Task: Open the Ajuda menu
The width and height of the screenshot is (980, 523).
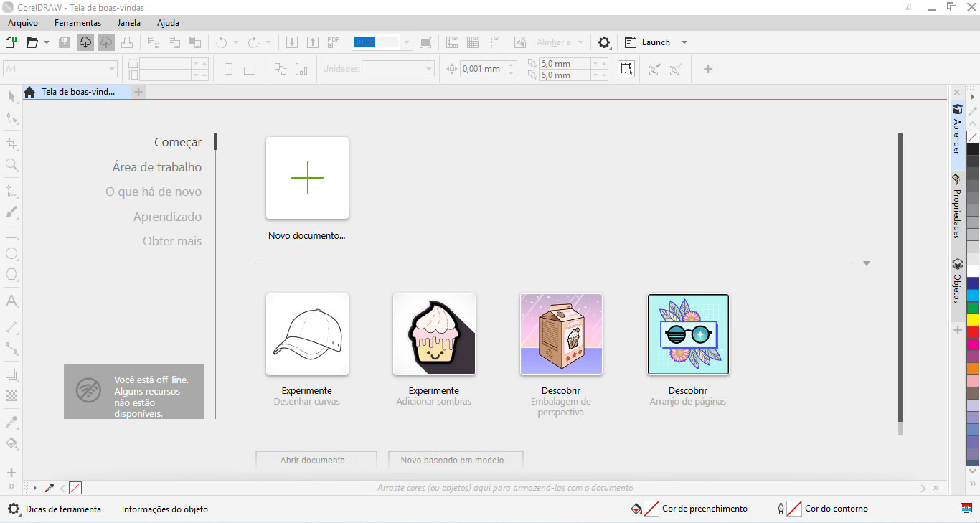Action: tap(168, 23)
